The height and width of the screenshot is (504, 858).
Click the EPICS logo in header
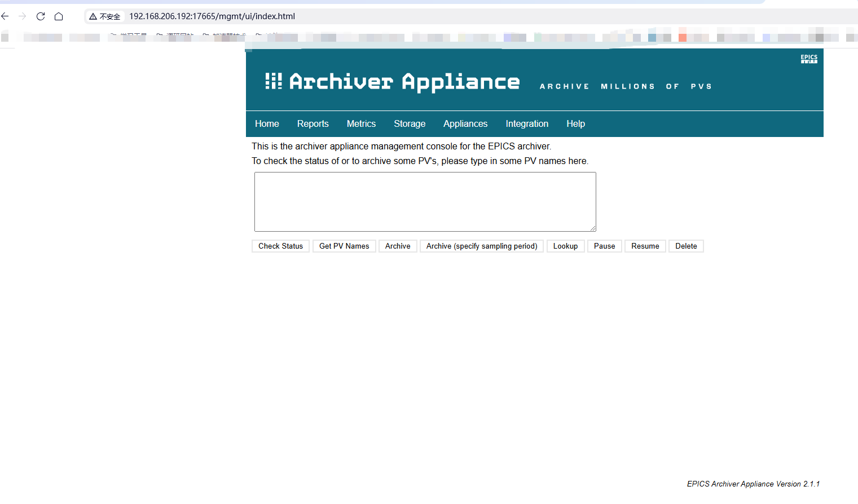coord(809,59)
